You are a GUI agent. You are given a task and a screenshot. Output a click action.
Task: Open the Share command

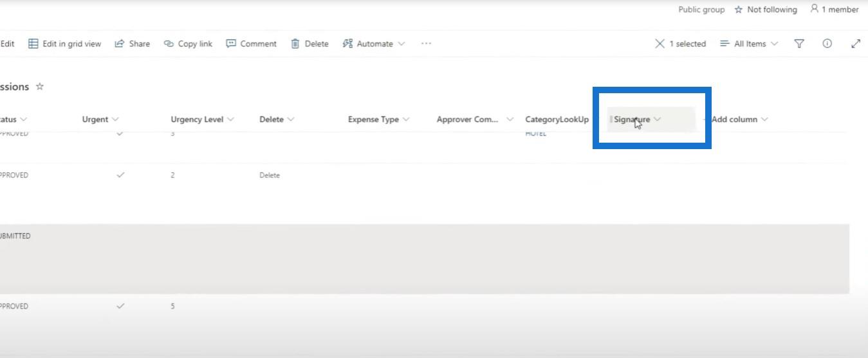coord(133,44)
